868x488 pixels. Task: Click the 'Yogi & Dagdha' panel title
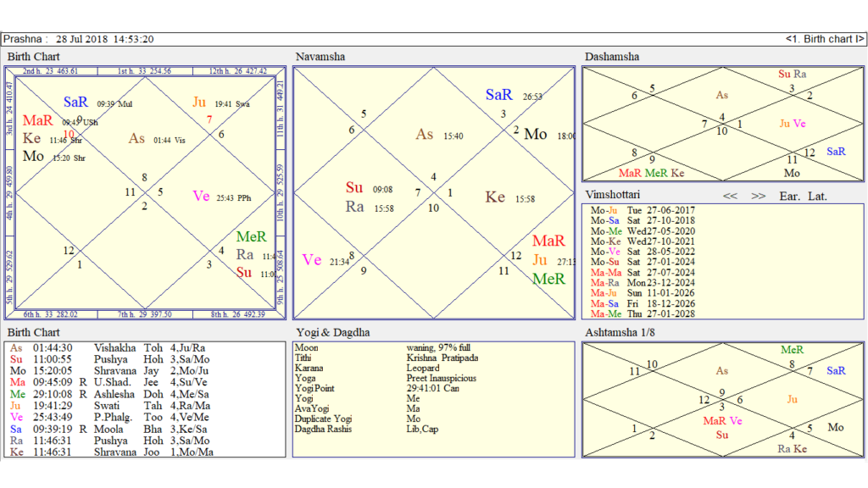point(332,332)
